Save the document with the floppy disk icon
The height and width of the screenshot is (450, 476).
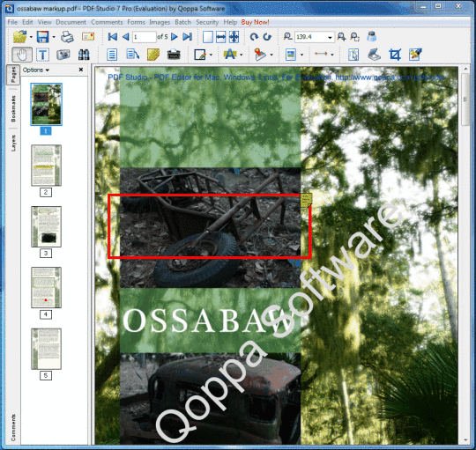pyautogui.click(x=43, y=37)
